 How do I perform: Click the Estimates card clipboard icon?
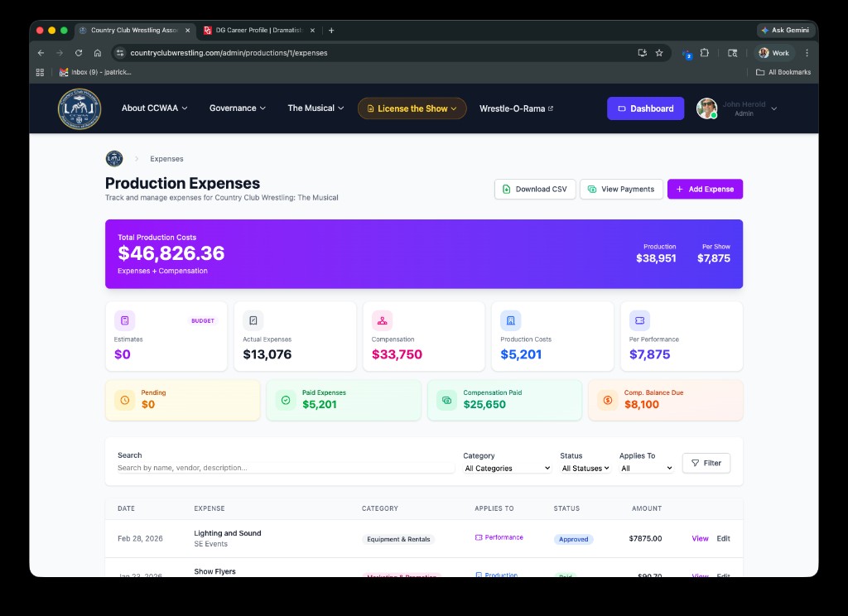click(x=124, y=320)
